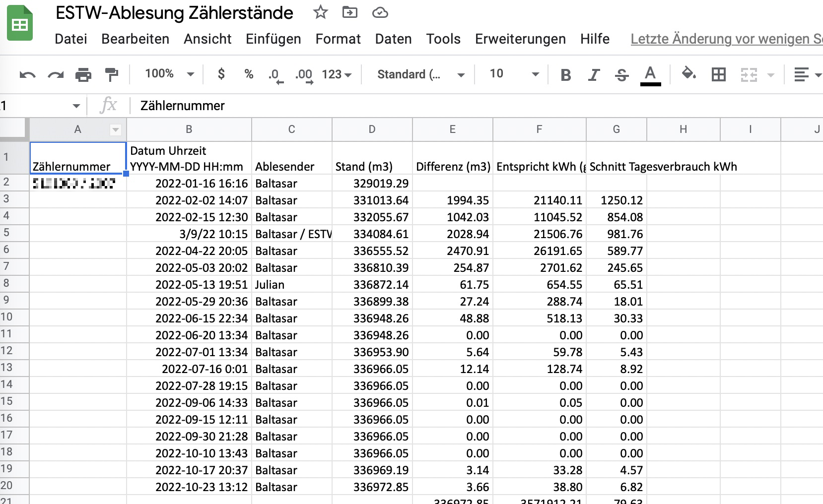Viewport: 823px width, 504px height.
Task: Increase decimal places
Action: click(304, 75)
